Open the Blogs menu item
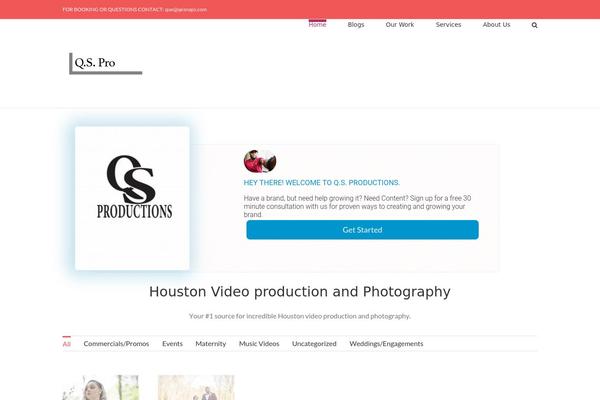 [356, 24]
